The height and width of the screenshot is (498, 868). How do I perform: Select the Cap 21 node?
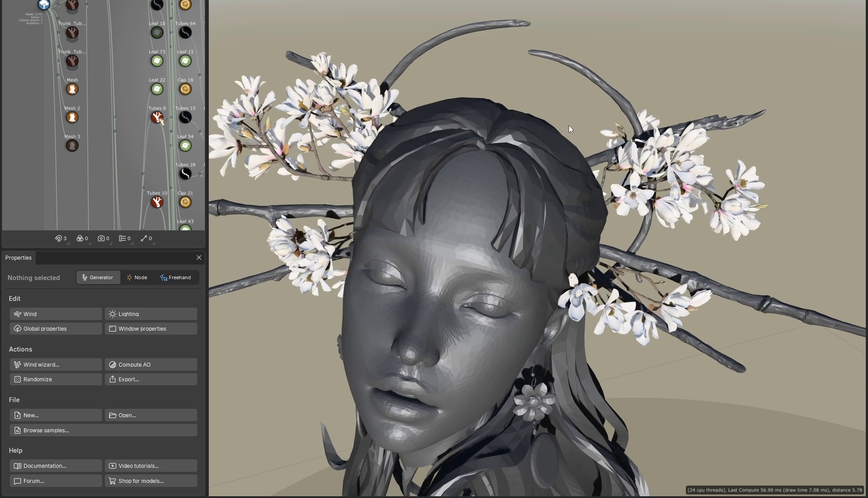tap(185, 202)
